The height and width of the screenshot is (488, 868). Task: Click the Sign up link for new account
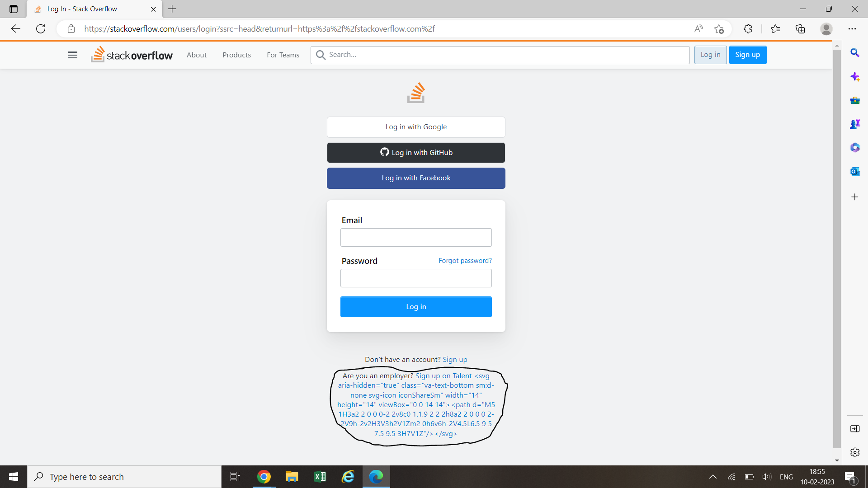click(x=454, y=359)
